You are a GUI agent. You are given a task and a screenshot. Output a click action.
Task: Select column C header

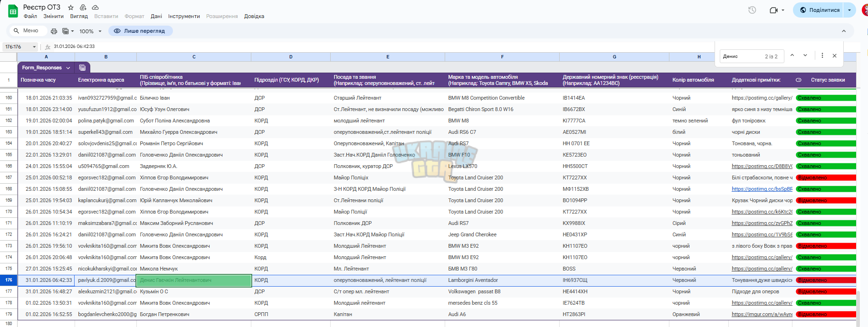(x=194, y=57)
